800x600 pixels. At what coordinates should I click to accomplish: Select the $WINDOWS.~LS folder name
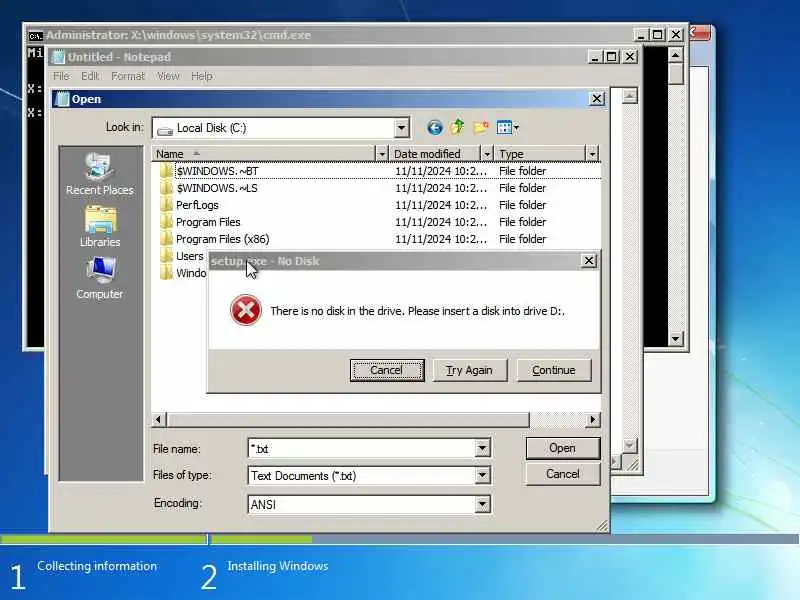(x=217, y=188)
